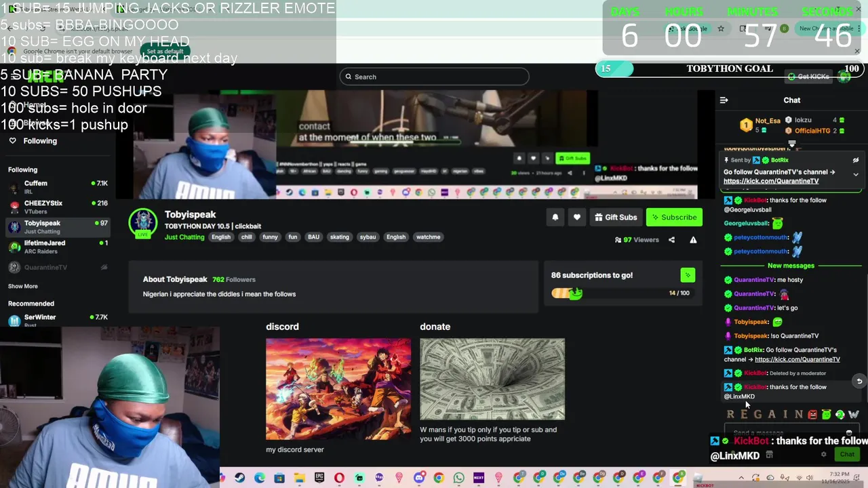Image resolution: width=868 pixels, height=488 pixels.
Task: Click the Just Chatting category link
Action: [x=184, y=237]
